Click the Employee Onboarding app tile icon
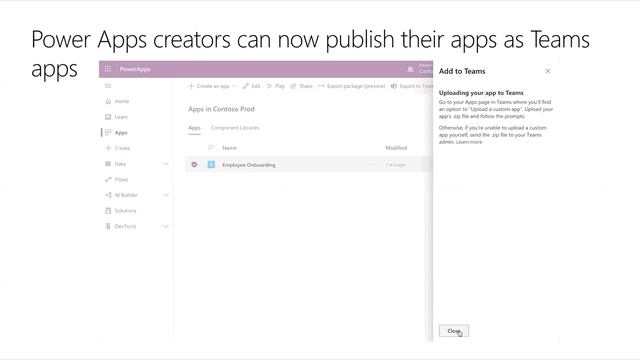 click(211, 164)
